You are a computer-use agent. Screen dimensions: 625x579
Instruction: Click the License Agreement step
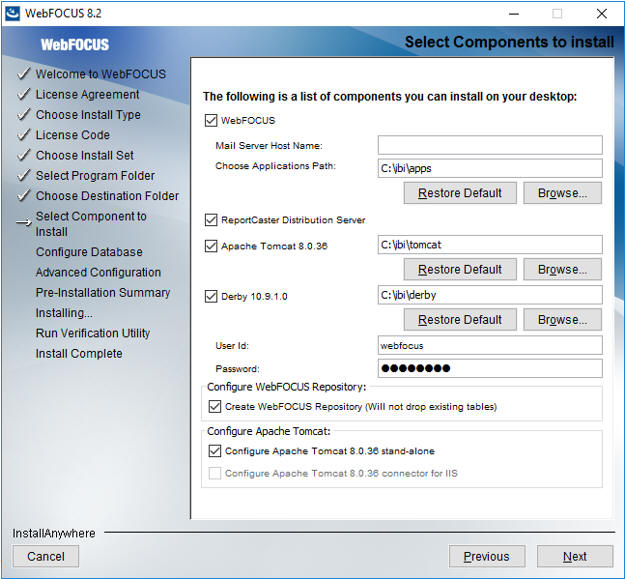pyautogui.click(x=87, y=94)
